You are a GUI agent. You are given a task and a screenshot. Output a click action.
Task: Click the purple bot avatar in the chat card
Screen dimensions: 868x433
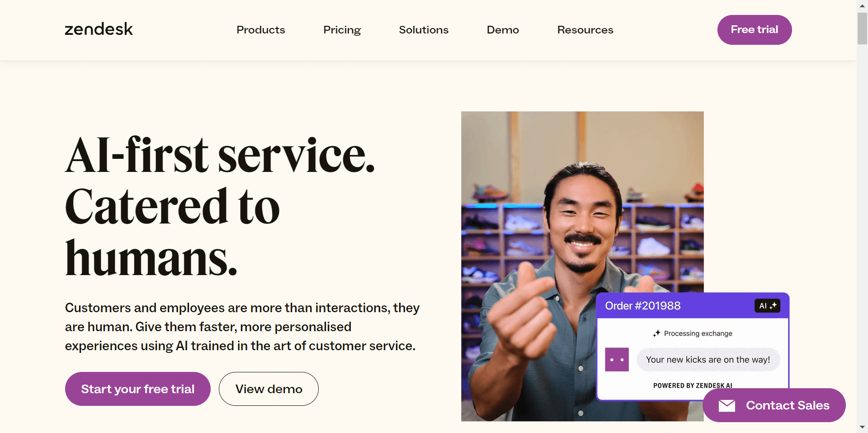[x=617, y=359]
